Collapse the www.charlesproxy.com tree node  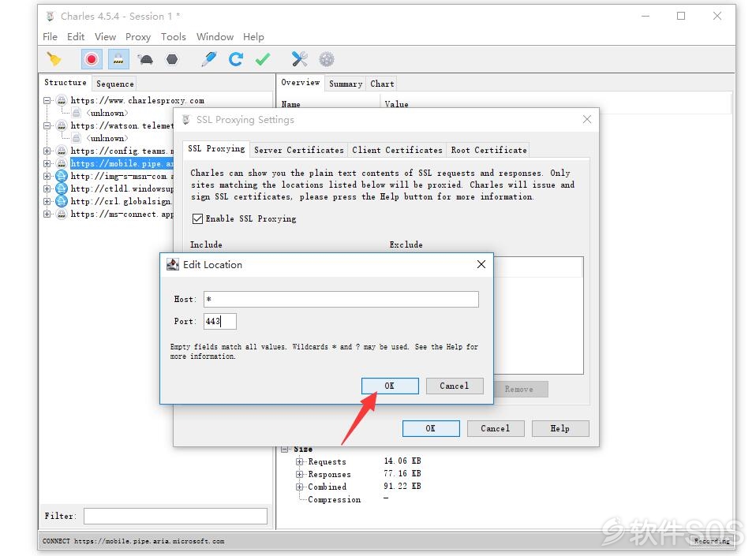tap(47, 100)
